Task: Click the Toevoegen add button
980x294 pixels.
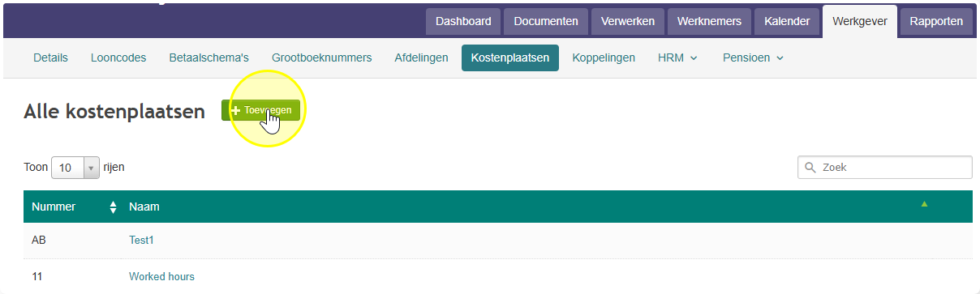Action: (260, 110)
